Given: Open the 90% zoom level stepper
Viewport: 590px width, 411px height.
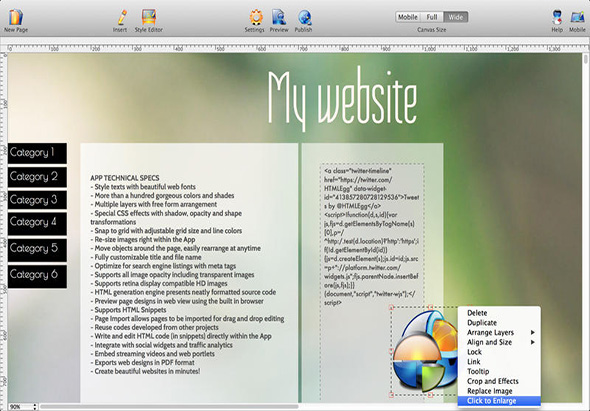Looking at the screenshot, I should [x=35, y=407].
